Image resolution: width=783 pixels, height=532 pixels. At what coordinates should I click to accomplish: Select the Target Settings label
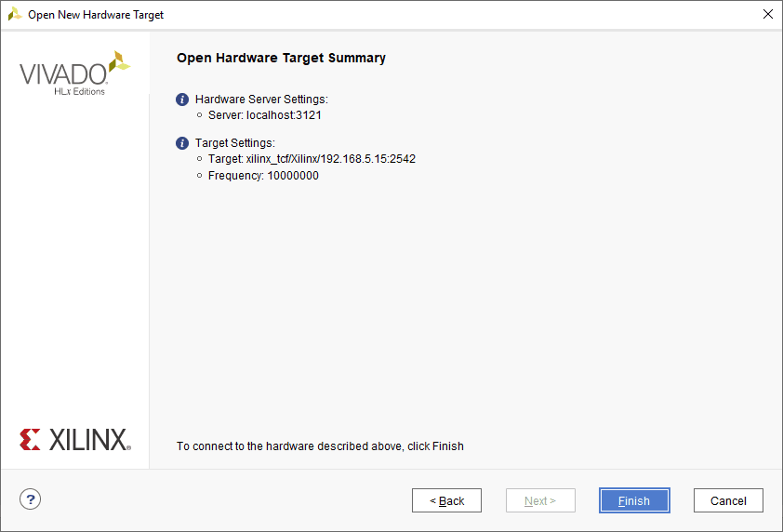(x=234, y=143)
